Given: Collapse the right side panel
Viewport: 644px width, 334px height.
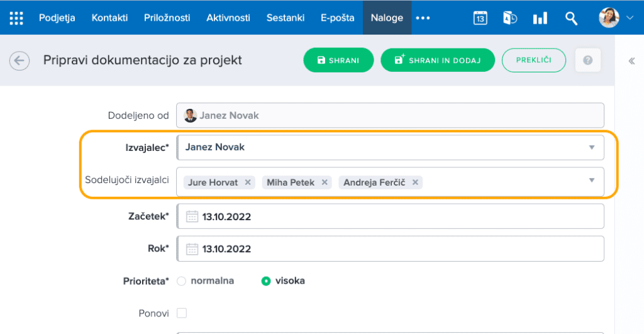Looking at the screenshot, I should 631,61.
